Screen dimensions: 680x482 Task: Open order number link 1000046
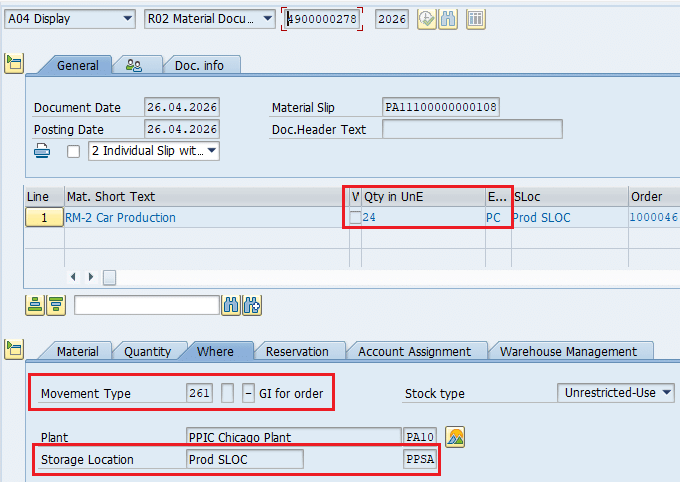click(x=653, y=218)
